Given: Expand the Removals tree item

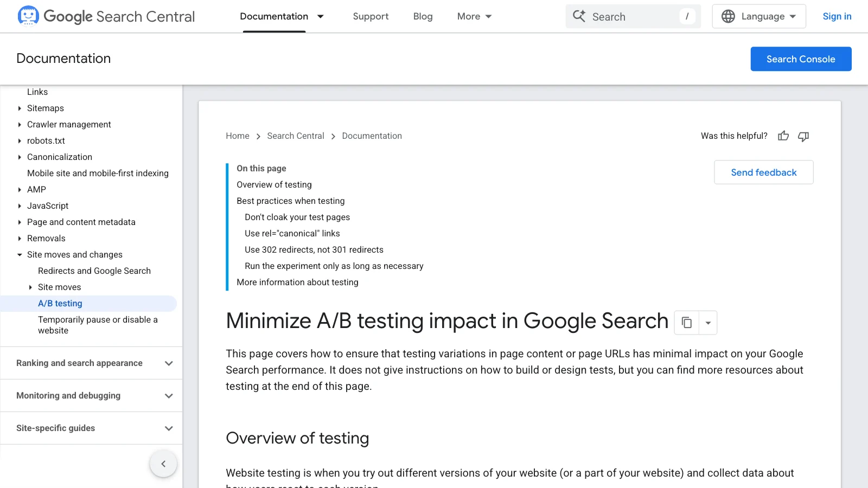Looking at the screenshot, I should point(20,239).
